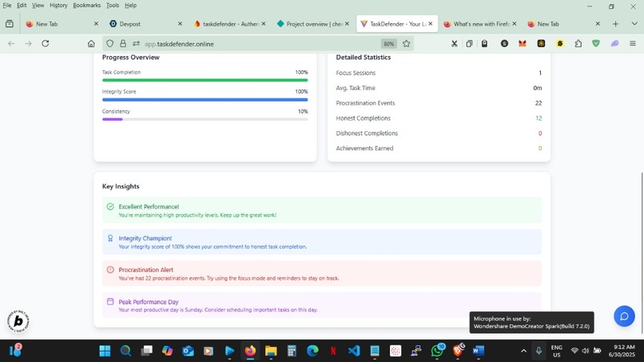The image size is (644, 362).
Task: Open the ENG US language switcher
Action: coord(557,351)
